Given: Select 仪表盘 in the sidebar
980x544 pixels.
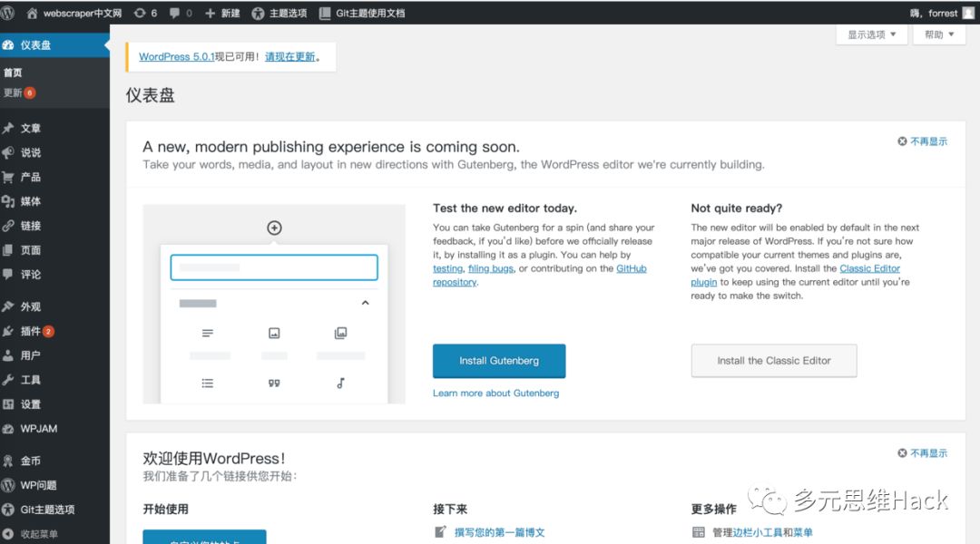Looking at the screenshot, I should 54,45.
